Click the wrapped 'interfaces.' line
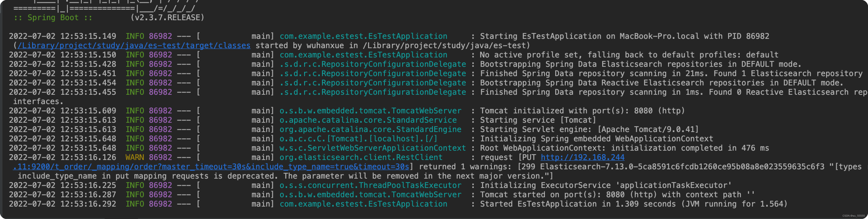 [x=38, y=102]
